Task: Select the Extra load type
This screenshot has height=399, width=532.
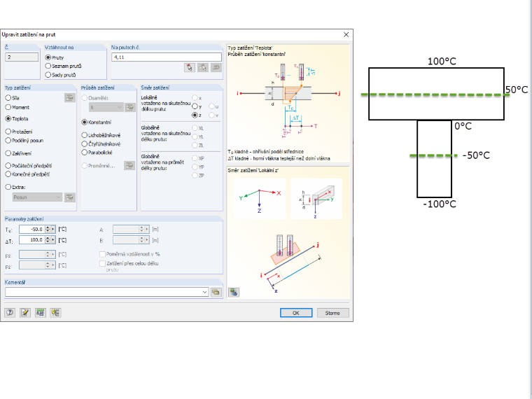Action: [x=8, y=187]
